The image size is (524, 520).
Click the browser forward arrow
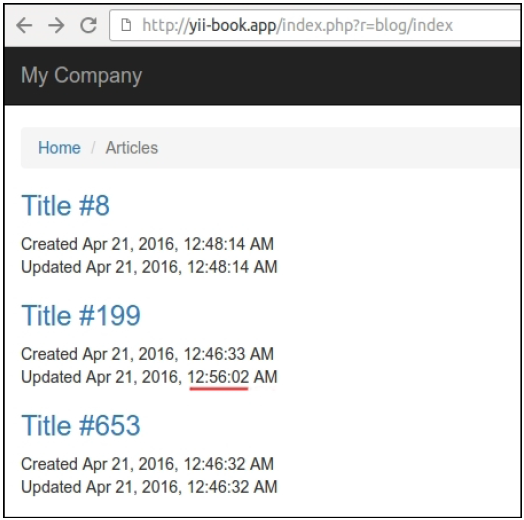click(x=56, y=25)
